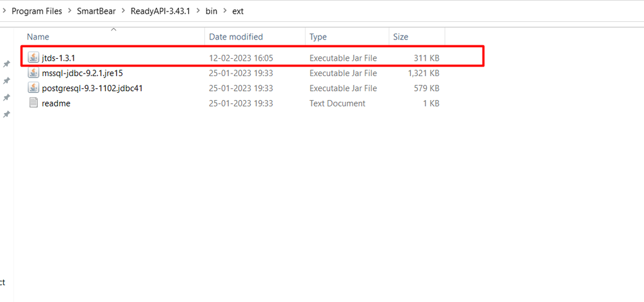This screenshot has height=302, width=644.
Task: Click the sort arrow above Name column
Action: [113, 29]
